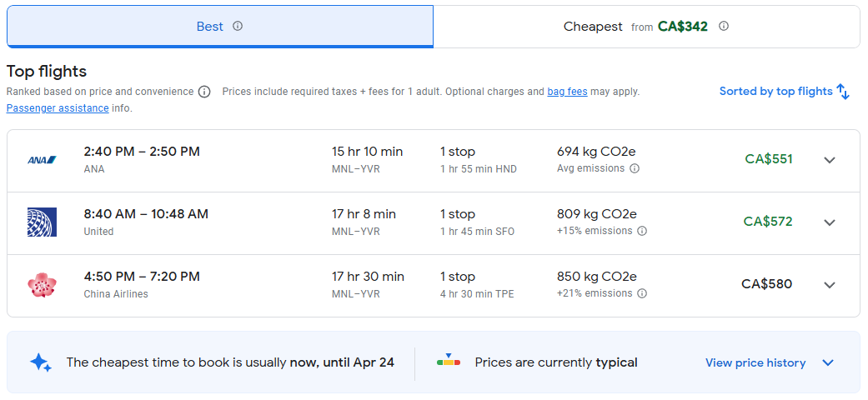Click the sort arrows icon by top flights
Image resolution: width=868 pixels, height=400 pixels.
pyautogui.click(x=843, y=92)
